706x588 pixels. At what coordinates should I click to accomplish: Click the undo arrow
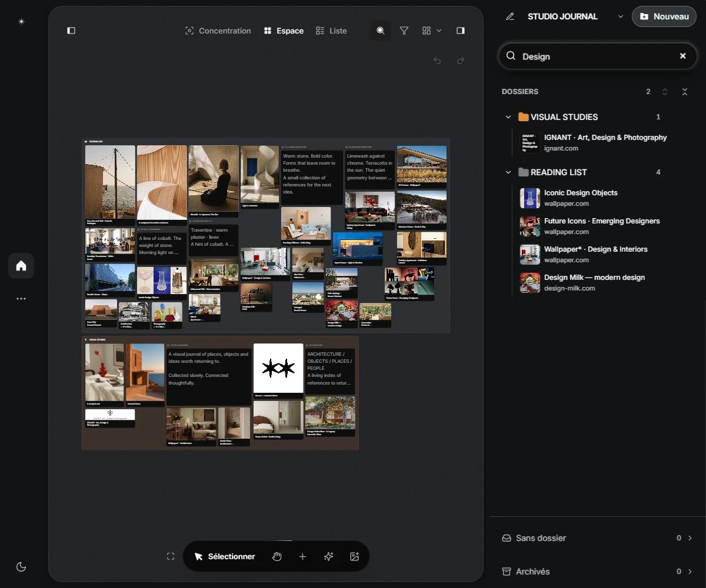[437, 61]
